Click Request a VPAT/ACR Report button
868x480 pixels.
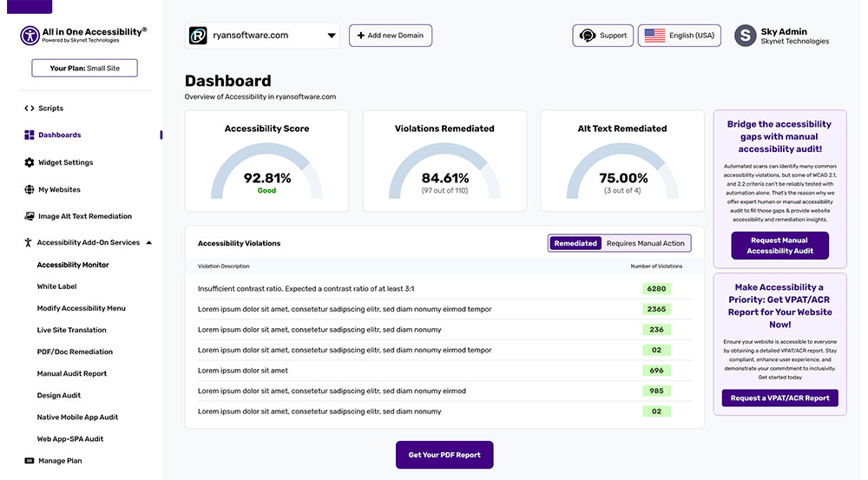point(779,398)
